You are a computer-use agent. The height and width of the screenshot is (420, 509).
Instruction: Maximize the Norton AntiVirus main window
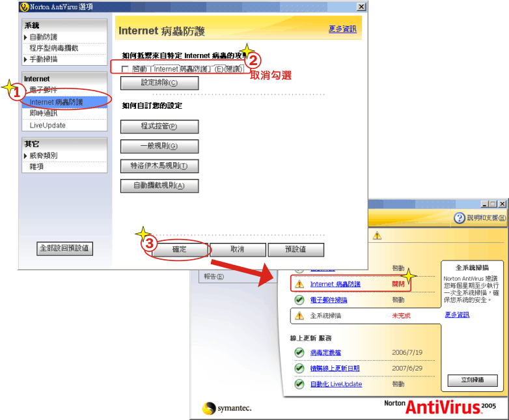click(493, 204)
